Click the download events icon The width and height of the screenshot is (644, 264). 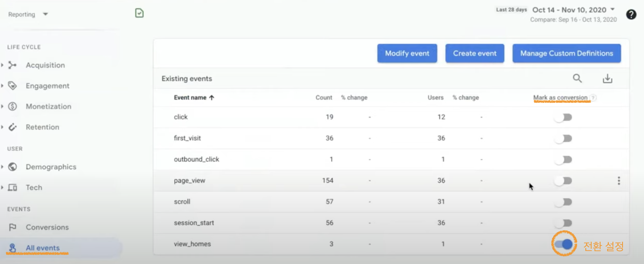pos(607,79)
